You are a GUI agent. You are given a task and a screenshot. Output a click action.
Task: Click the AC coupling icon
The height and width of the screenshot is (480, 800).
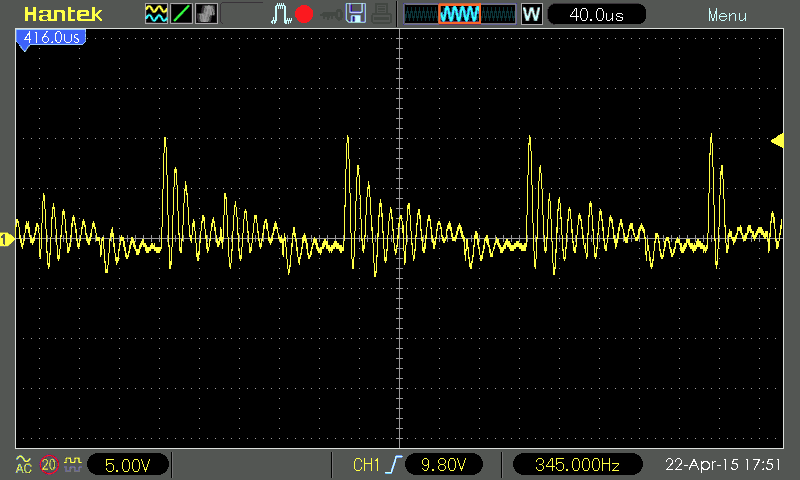click(x=23, y=464)
